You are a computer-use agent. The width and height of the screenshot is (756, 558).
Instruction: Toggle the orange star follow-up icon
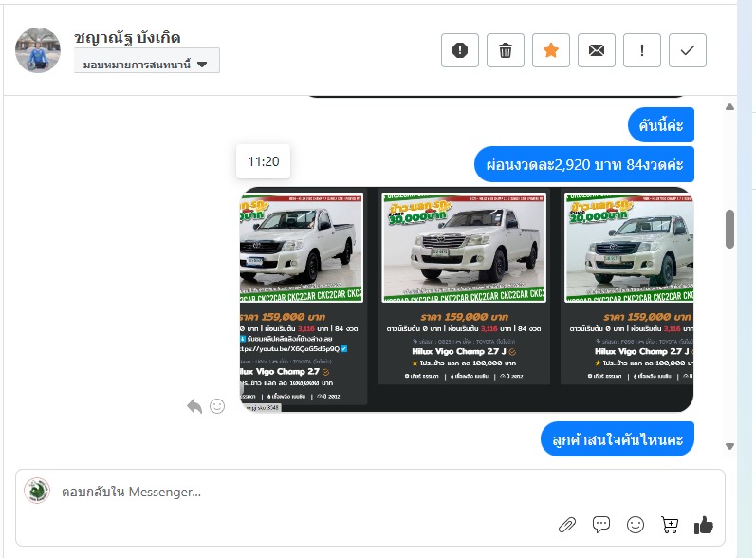(x=550, y=50)
